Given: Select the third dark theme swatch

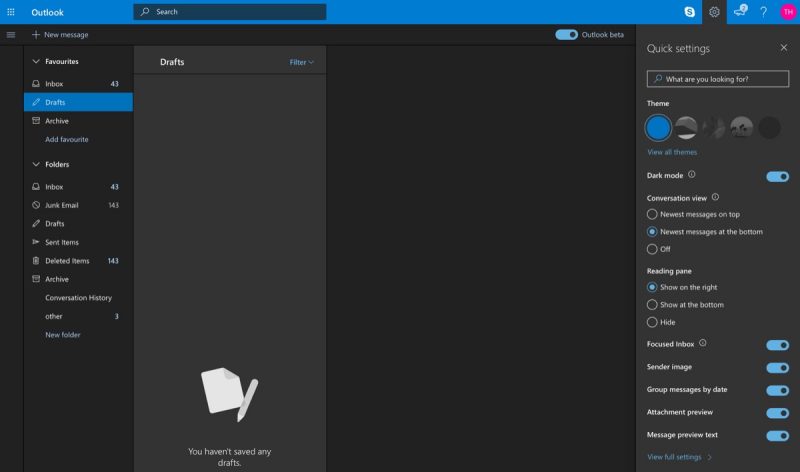Looking at the screenshot, I should click(x=713, y=128).
